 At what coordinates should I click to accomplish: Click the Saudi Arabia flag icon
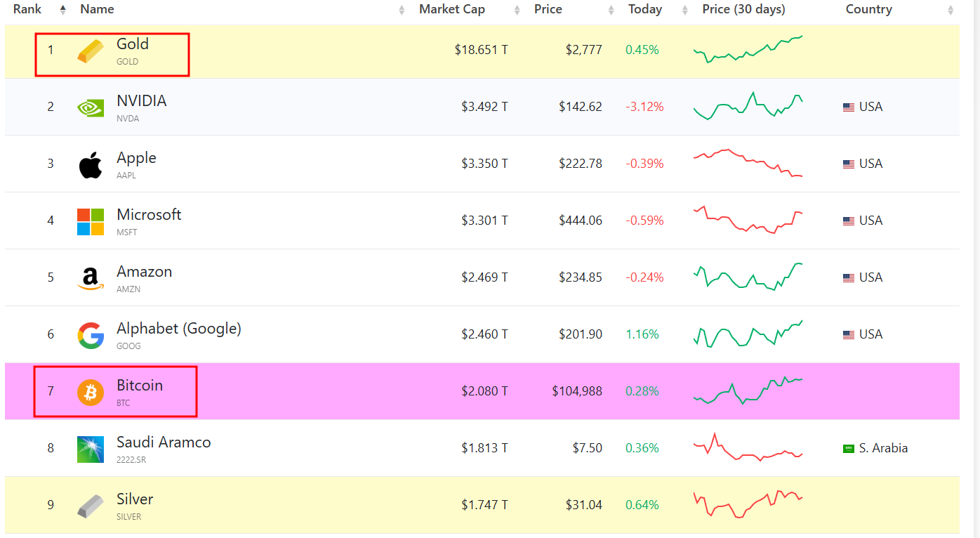(x=849, y=449)
